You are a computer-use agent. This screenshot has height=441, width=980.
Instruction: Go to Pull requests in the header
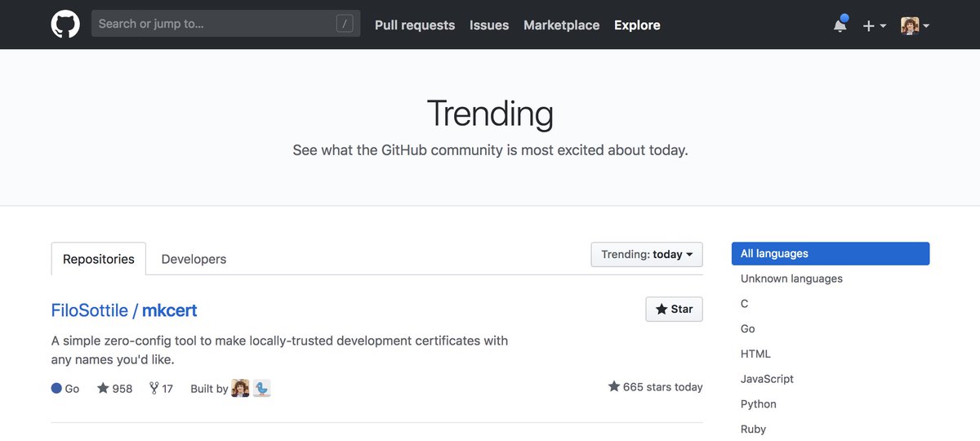[x=415, y=25]
